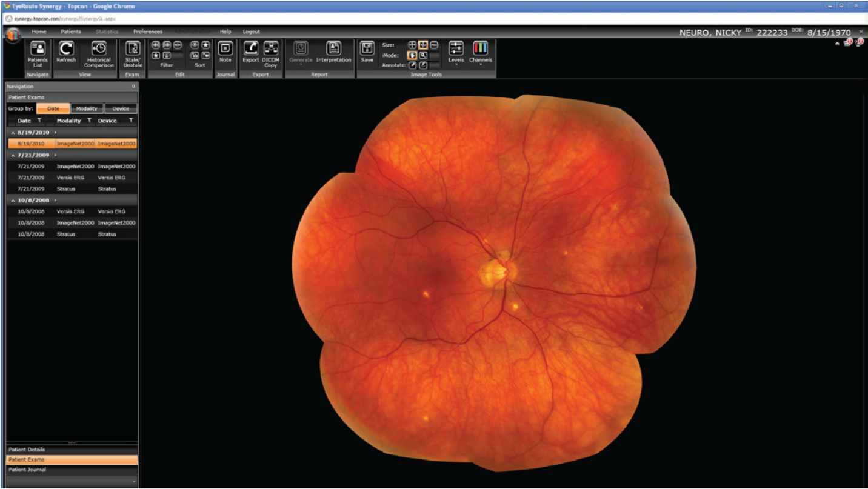Image resolution: width=868 pixels, height=489 pixels.
Task: Click the patient name NEURO, NICKY
Action: coord(710,32)
